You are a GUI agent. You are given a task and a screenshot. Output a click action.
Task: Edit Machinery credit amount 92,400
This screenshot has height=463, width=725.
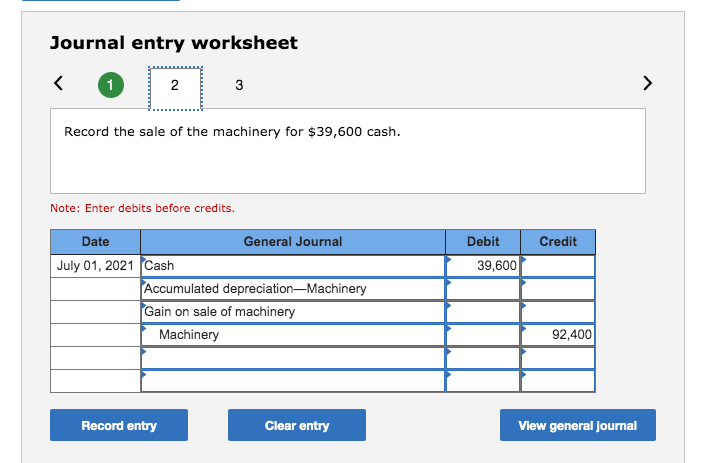(x=558, y=335)
